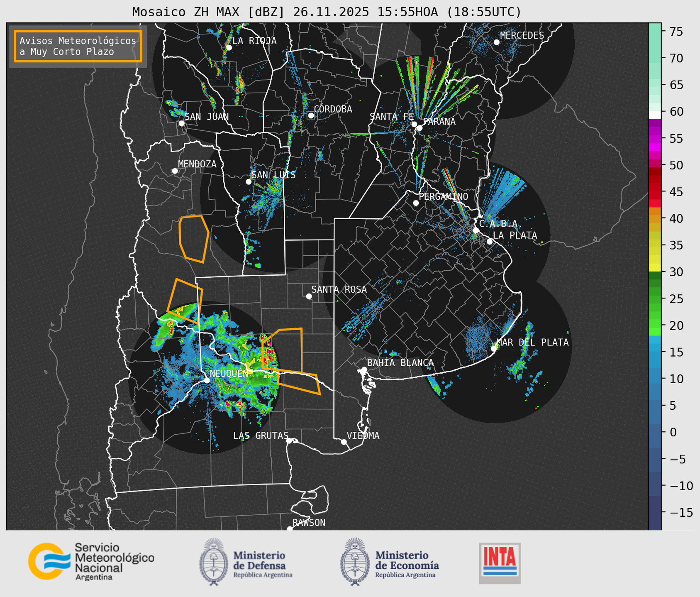
Task: Select the SANTA ROSA city label
Action: (339, 289)
